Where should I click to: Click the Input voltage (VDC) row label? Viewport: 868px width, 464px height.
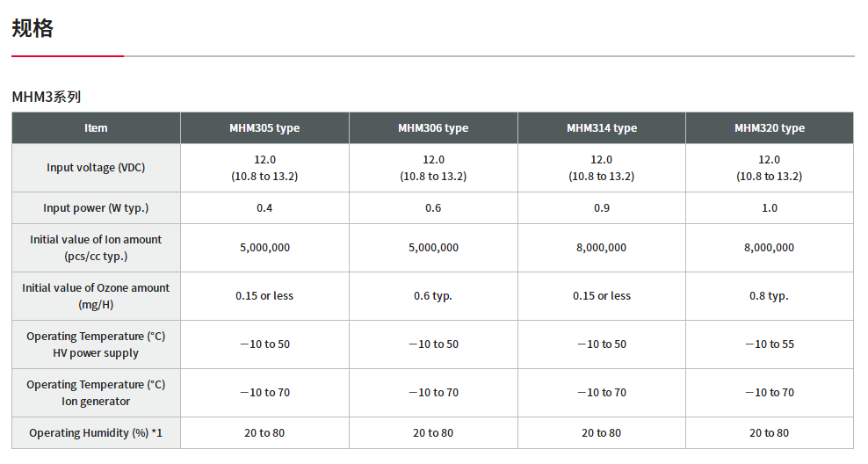96,168
